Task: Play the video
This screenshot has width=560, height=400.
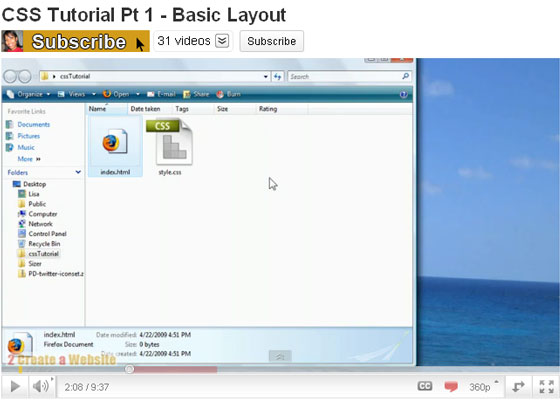Action: tap(15, 386)
